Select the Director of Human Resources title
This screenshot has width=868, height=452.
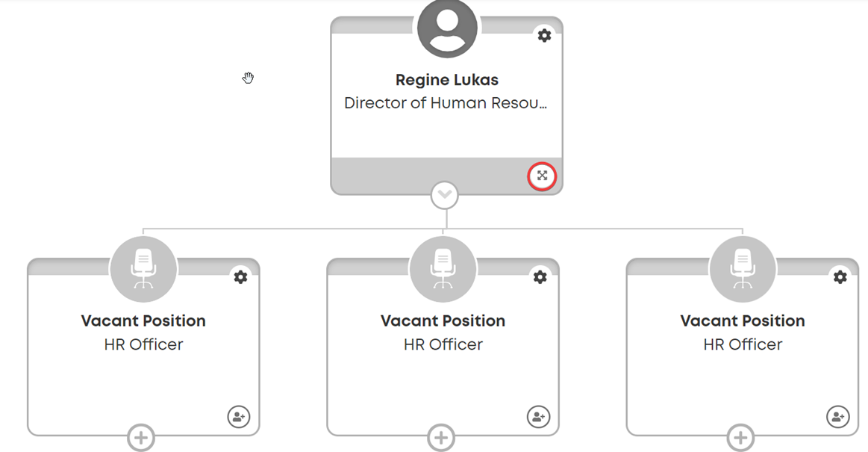[x=446, y=103]
